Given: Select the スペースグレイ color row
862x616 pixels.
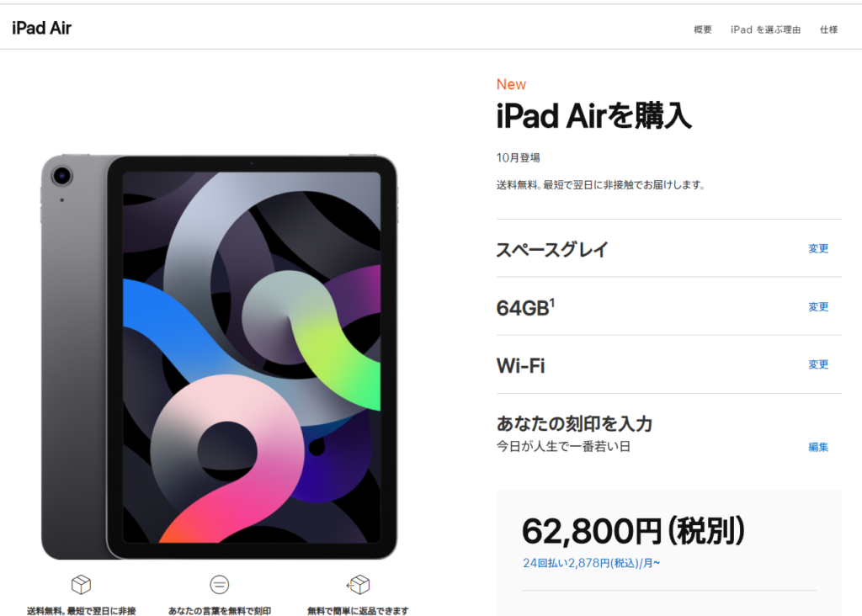Looking at the screenshot, I should [x=669, y=248].
